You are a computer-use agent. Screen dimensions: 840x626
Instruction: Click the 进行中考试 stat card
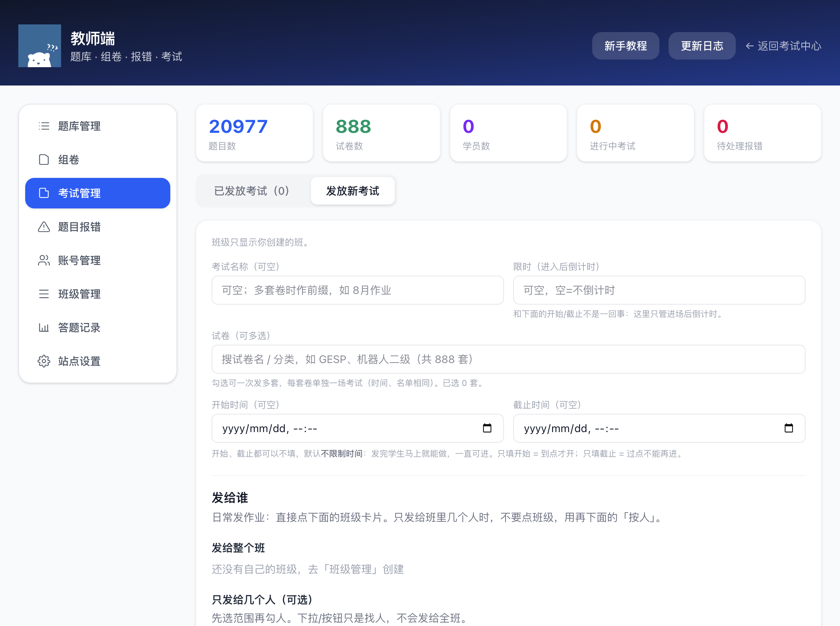pos(636,133)
